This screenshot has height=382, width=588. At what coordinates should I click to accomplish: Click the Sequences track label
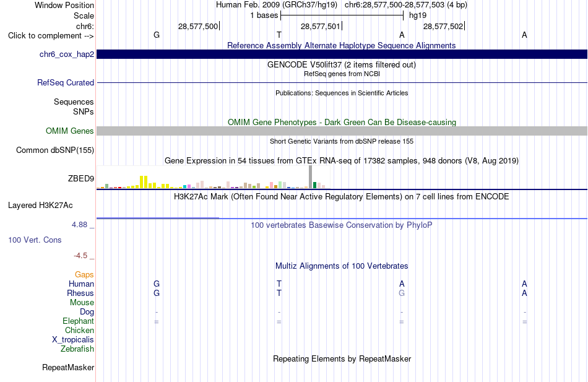(74, 102)
